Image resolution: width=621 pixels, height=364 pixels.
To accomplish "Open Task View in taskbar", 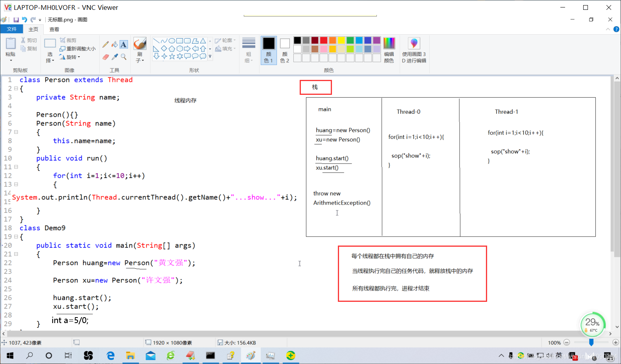I will [68, 356].
